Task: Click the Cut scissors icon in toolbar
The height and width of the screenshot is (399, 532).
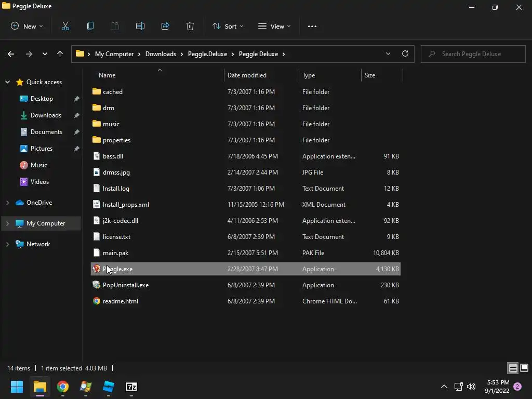Action: coord(65,26)
